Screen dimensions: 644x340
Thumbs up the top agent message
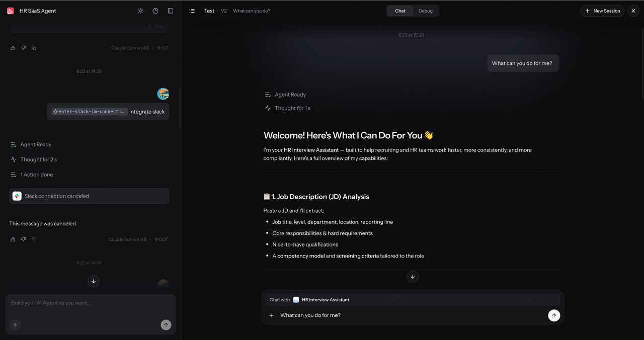pos(13,48)
